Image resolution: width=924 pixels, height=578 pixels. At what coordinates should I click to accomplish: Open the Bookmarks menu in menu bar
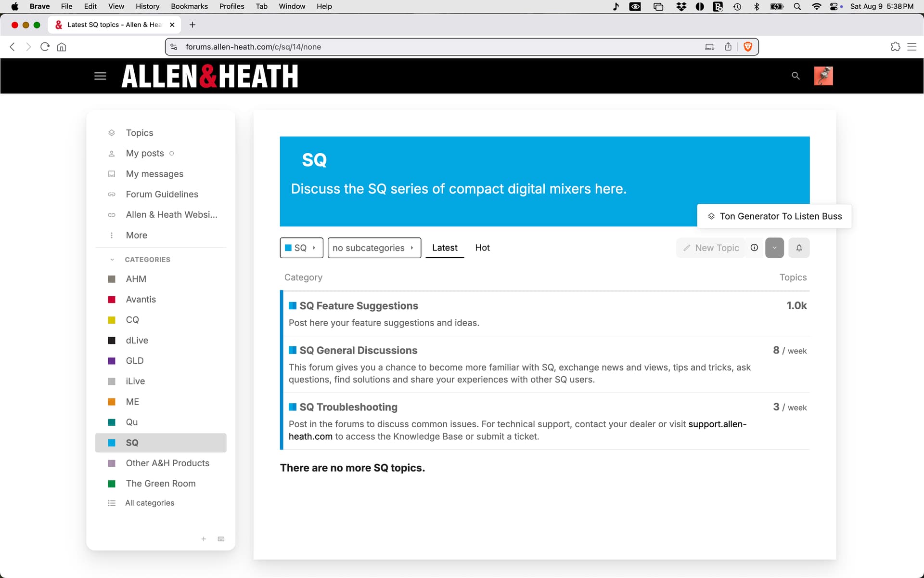189,6
